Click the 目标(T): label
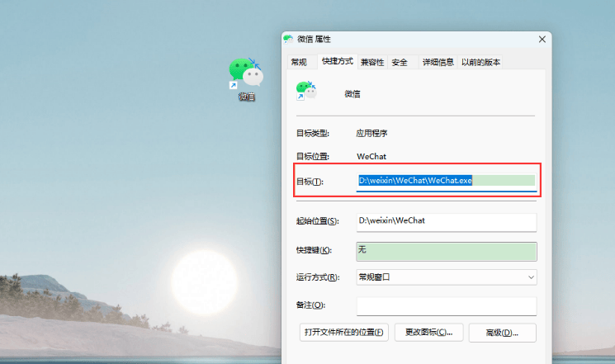The width and height of the screenshot is (615, 364). click(310, 182)
